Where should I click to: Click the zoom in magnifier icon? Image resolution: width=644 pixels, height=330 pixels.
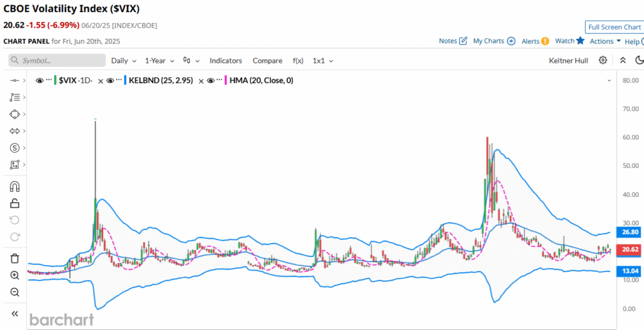click(x=14, y=275)
